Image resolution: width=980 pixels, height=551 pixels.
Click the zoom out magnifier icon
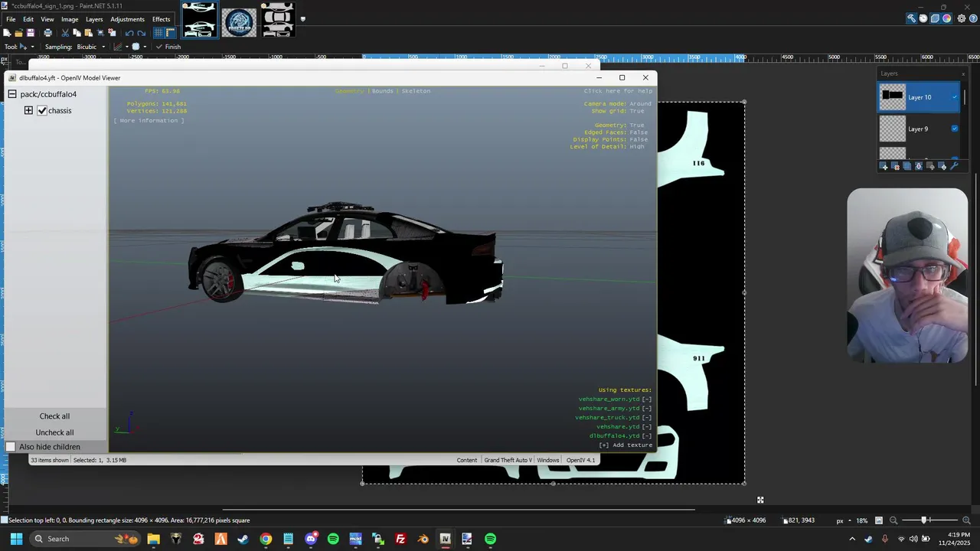coord(893,520)
